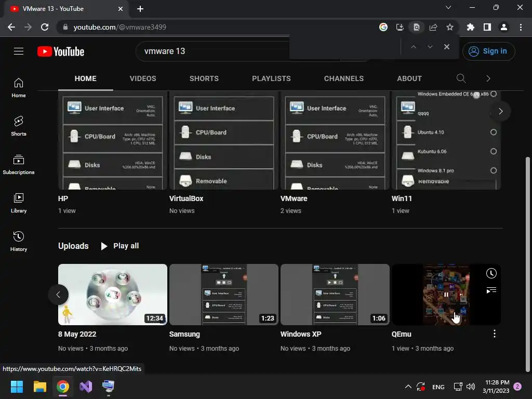Click the Sign in button
The image size is (532, 399).
tap(488, 51)
